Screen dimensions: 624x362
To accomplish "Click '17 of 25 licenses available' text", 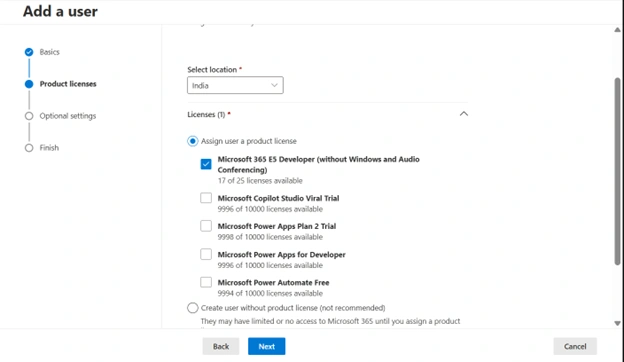I will click(260, 181).
